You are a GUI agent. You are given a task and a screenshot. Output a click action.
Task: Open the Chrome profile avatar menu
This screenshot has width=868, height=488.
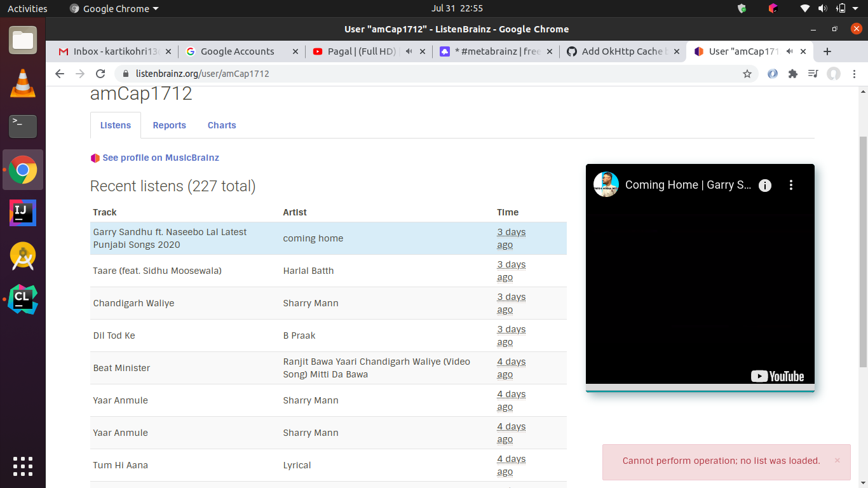tap(834, 74)
